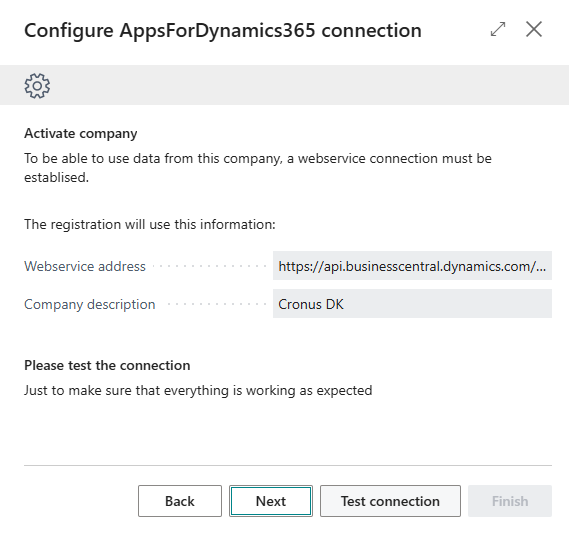Go back with the Back button
The height and width of the screenshot is (534, 569).
(x=180, y=501)
